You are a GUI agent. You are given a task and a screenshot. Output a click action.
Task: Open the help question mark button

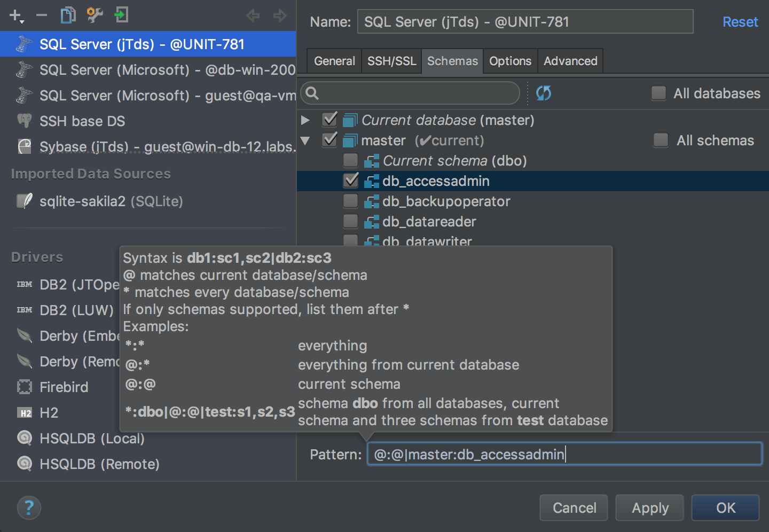click(x=29, y=507)
